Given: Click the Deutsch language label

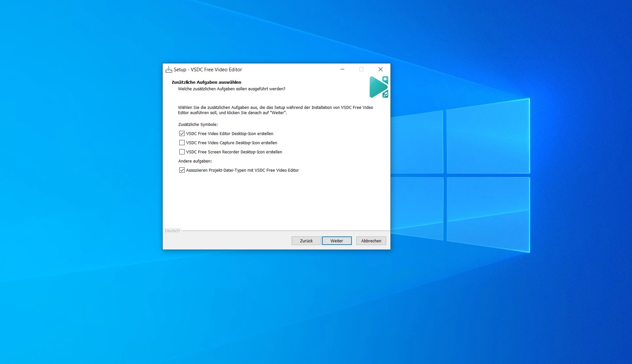Looking at the screenshot, I should click(x=172, y=231).
